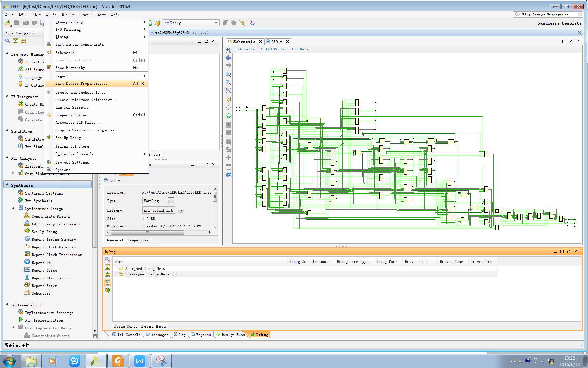588x368 pixels.
Task: Zoom out on the schematic
Action: pyautogui.click(x=229, y=83)
